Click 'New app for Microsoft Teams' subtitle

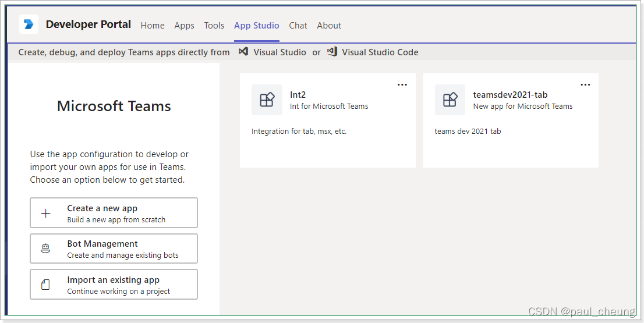click(523, 107)
